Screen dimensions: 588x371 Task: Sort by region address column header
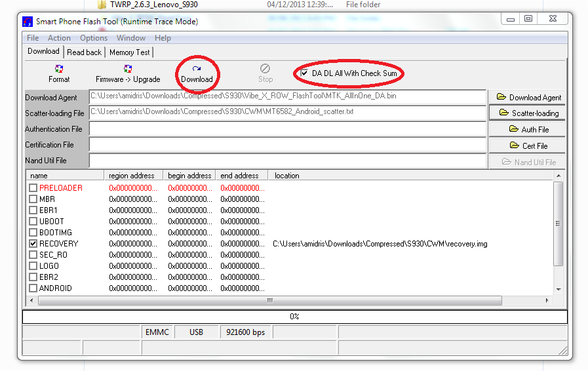point(134,176)
